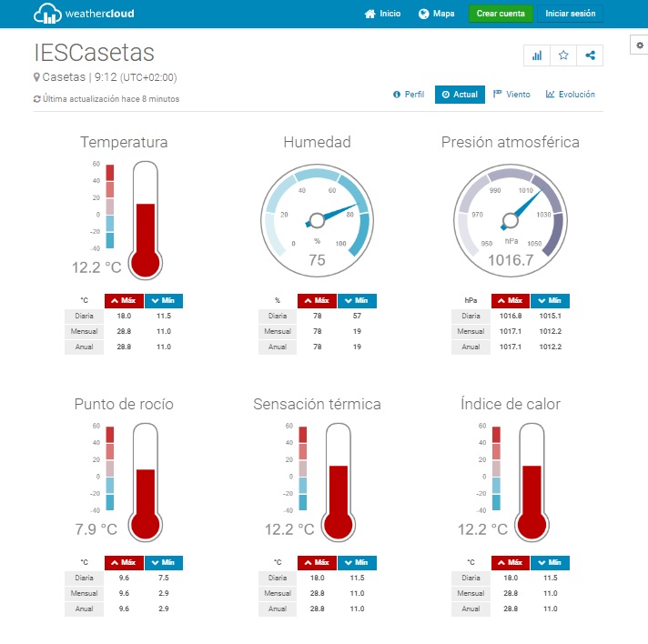The width and height of the screenshot is (648, 644).
Task: Click the Sensación térmica Máx header
Action: (x=317, y=562)
